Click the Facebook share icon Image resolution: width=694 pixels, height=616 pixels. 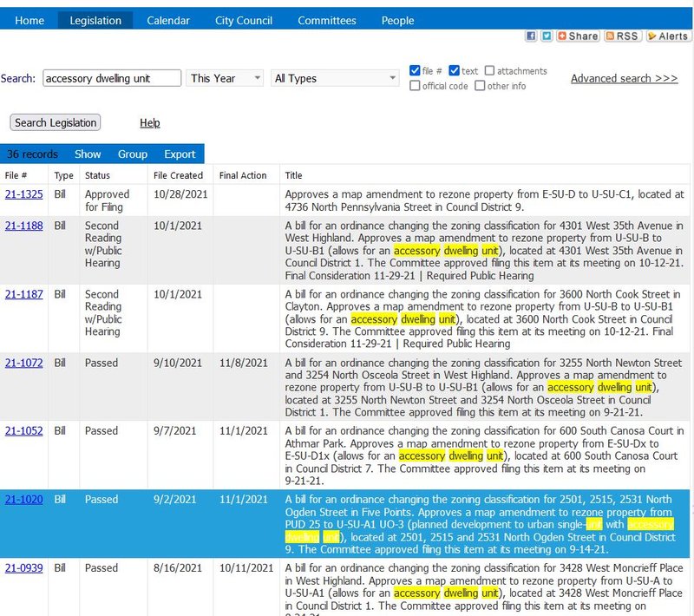coord(532,36)
